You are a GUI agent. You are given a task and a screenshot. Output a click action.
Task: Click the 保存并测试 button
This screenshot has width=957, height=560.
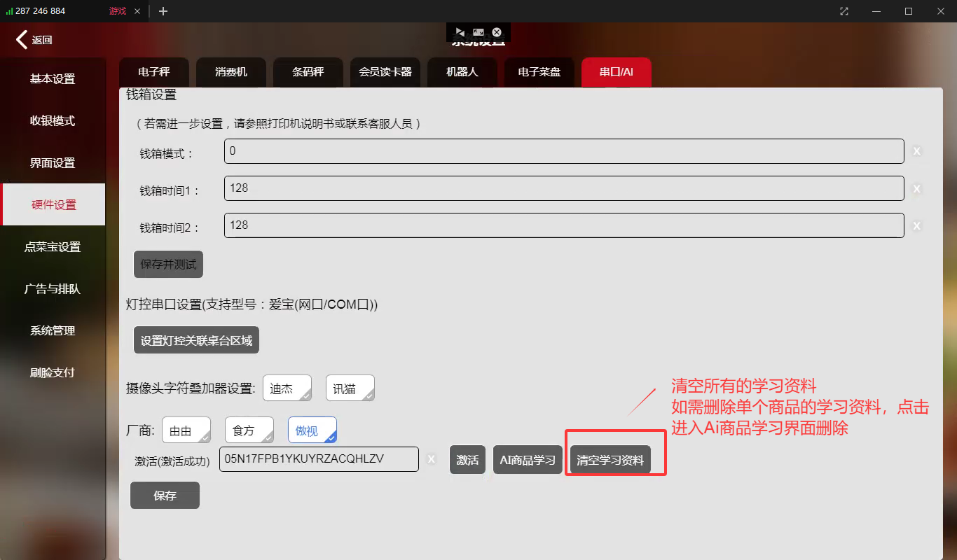pos(168,265)
